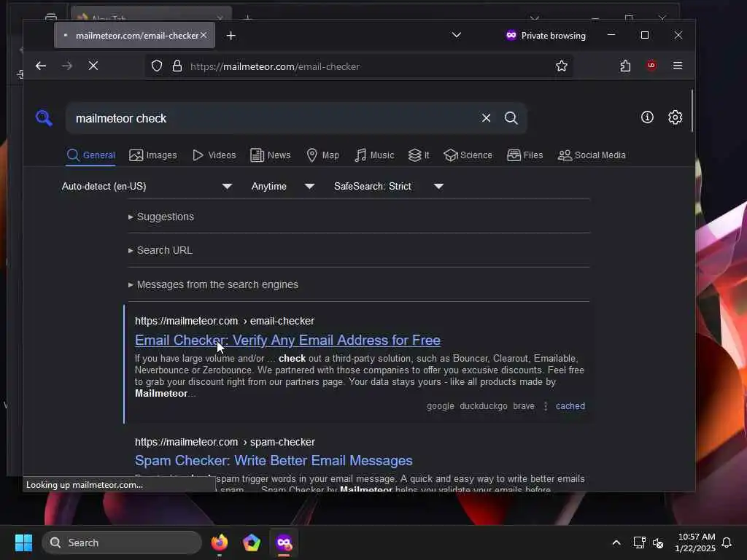Open the result options vertical dots
Image resolution: width=747 pixels, height=560 pixels.
click(x=546, y=406)
